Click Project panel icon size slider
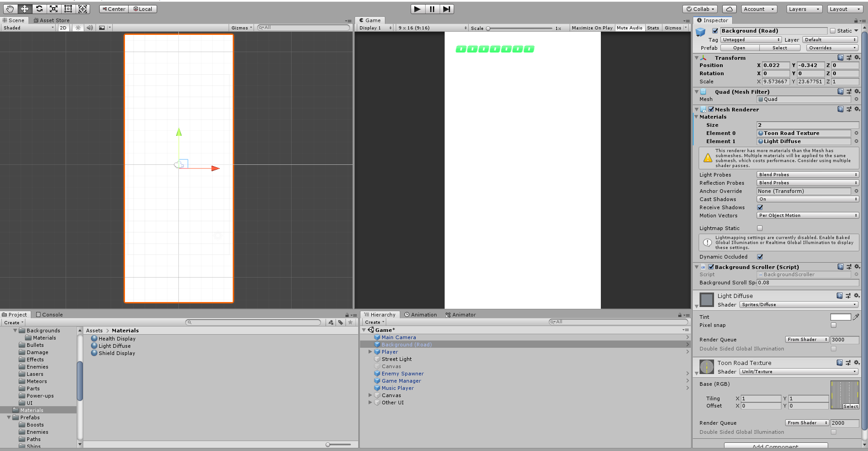This screenshot has width=868, height=451. (339, 445)
